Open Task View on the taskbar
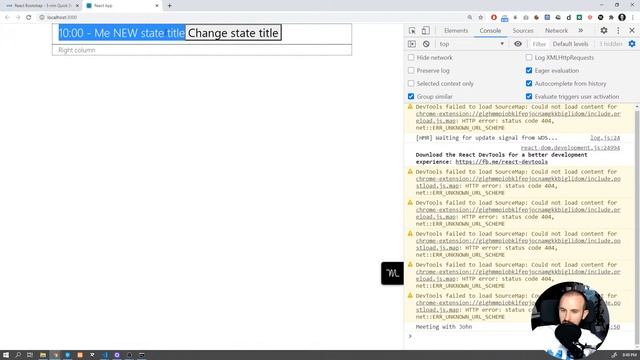This screenshot has height=360, width=640. click(30, 355)
